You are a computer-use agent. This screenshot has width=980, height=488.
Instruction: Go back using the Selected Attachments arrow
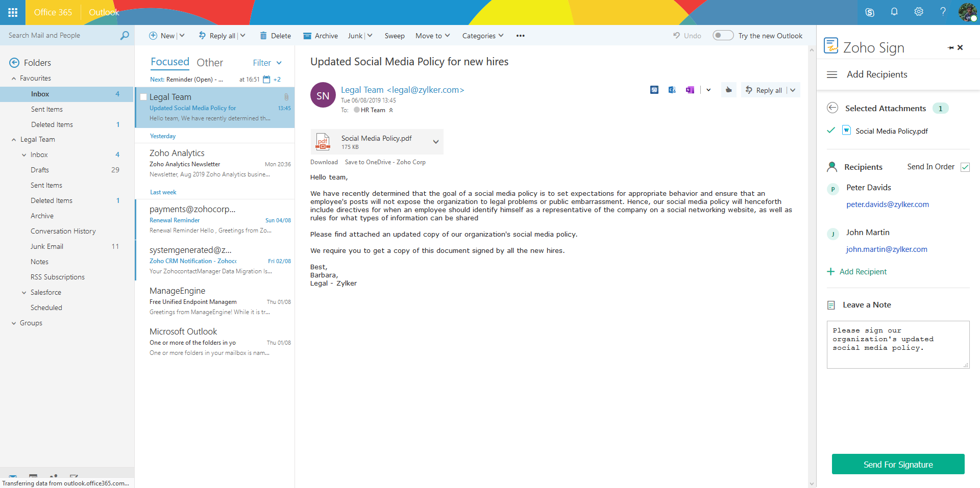(832, 108)
